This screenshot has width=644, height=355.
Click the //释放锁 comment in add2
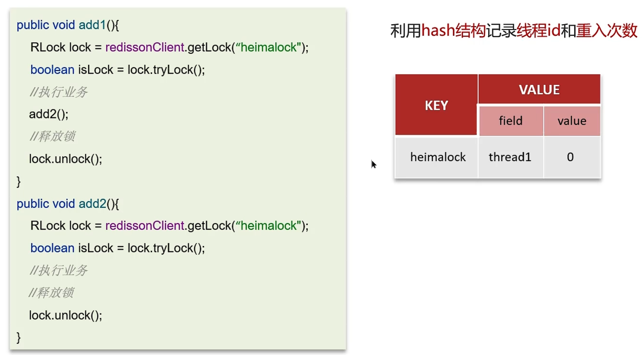pyautogui.click(x=51, y=293)
